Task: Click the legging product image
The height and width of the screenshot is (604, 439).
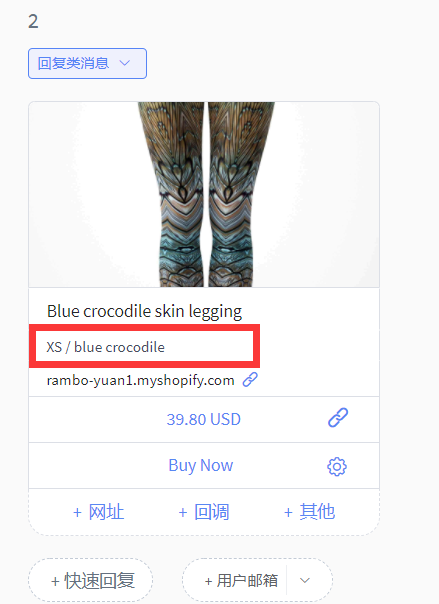Action: tap(204, 195)
